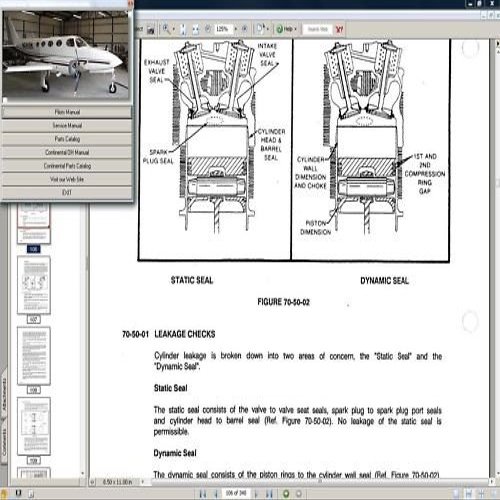
Task: Click the page size 8.50 x 11.00 in indicator
Action: pyautogui.click(x=117, y=482)
